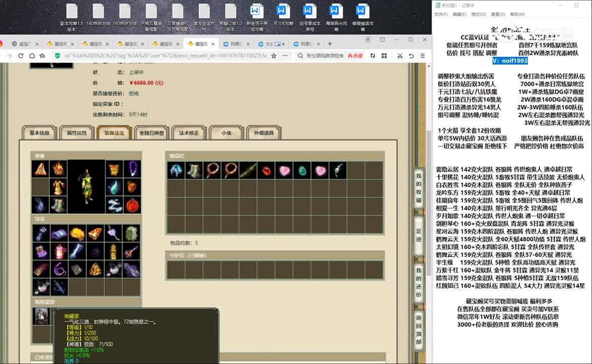The height and width of the screenshot is (364, 592).
Task: Click the green bamboo staff inventory item
Action: click(248, 170)
